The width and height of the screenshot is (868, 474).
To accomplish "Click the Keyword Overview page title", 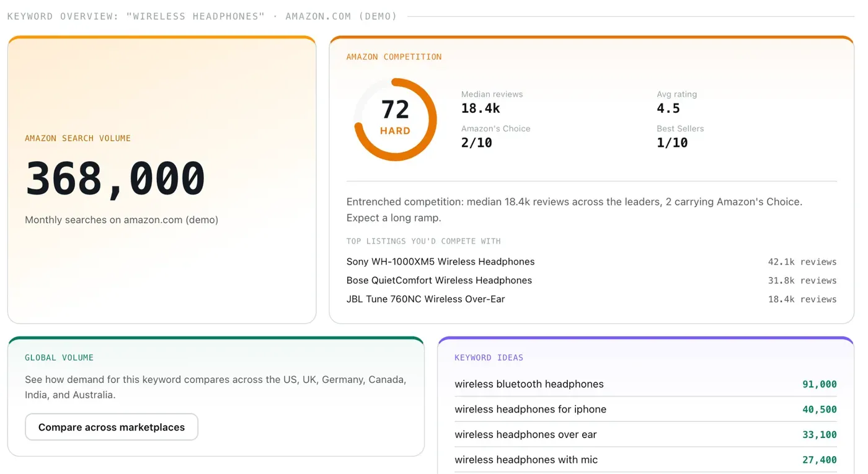I will coord(202,16).
